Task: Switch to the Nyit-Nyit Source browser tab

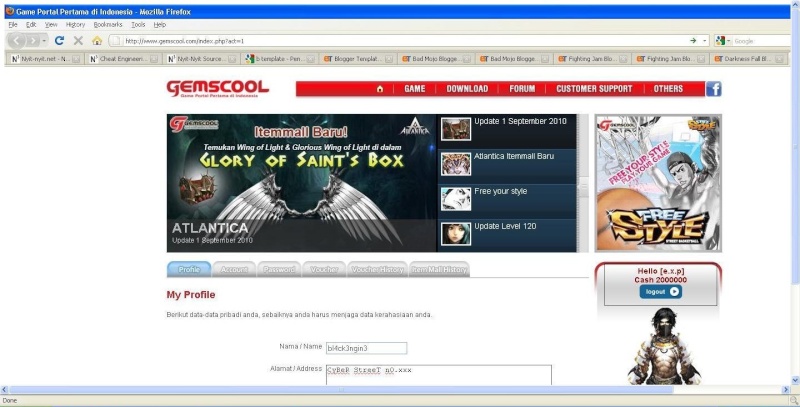Action: click(202, 59)
